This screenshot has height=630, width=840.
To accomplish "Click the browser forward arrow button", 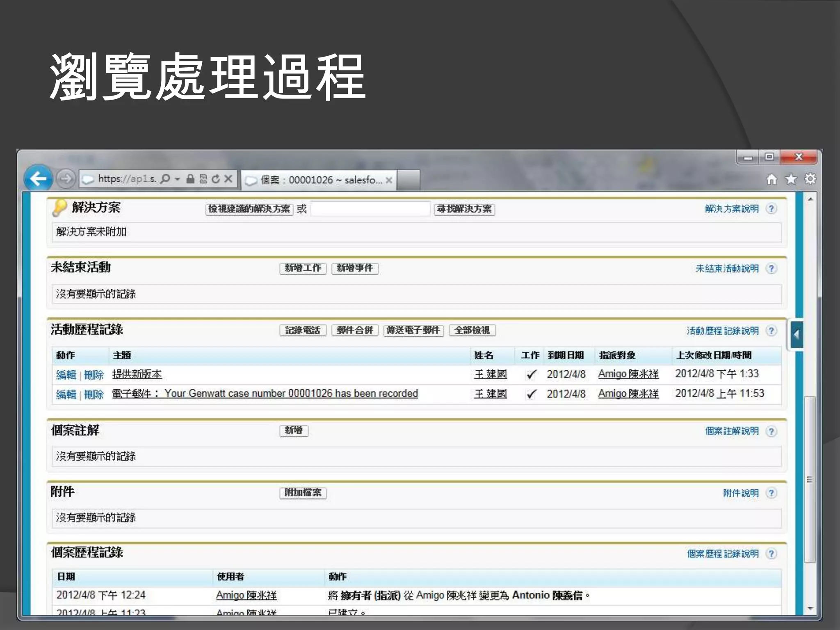I will pos(66,179).
